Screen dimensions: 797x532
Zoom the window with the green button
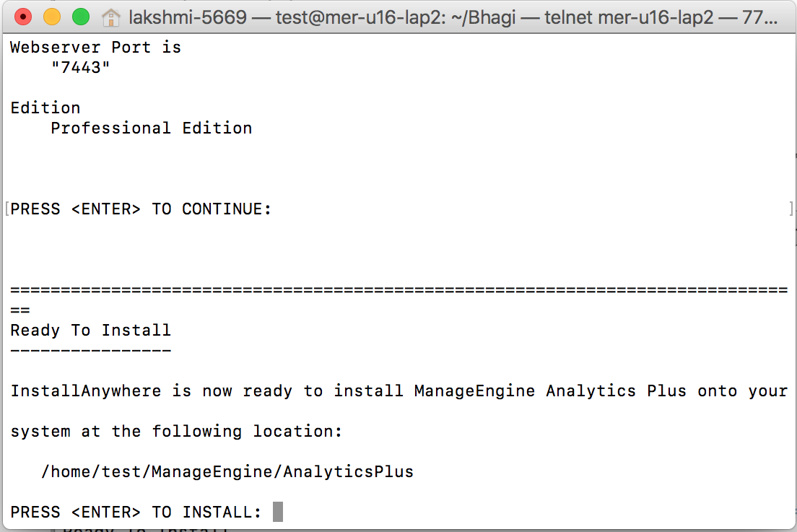coord(81,17)
